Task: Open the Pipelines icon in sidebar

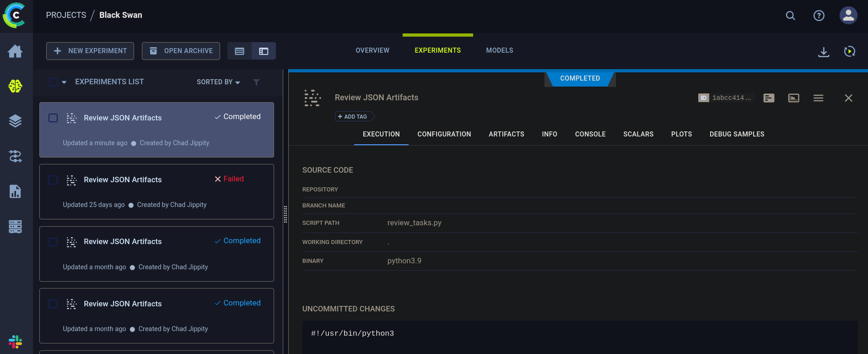Action: click(x=15, y=156)
